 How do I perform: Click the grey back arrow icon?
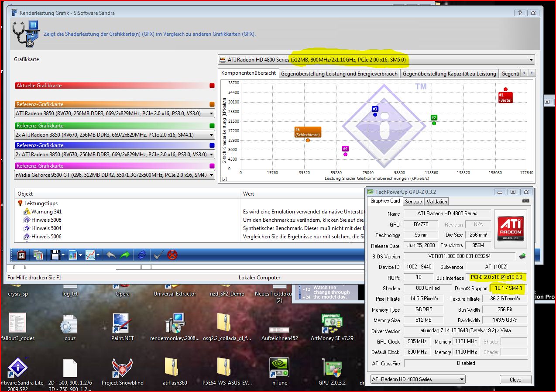point(111,255)
